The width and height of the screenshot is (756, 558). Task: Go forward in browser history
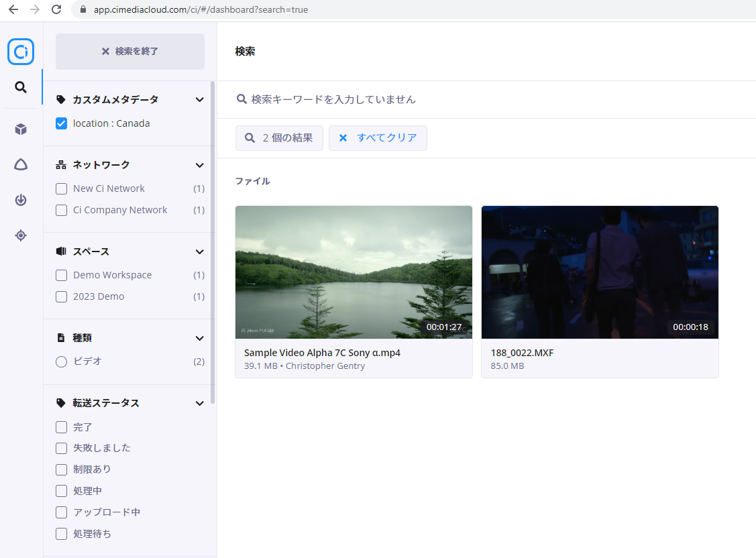tap(35, 9)
